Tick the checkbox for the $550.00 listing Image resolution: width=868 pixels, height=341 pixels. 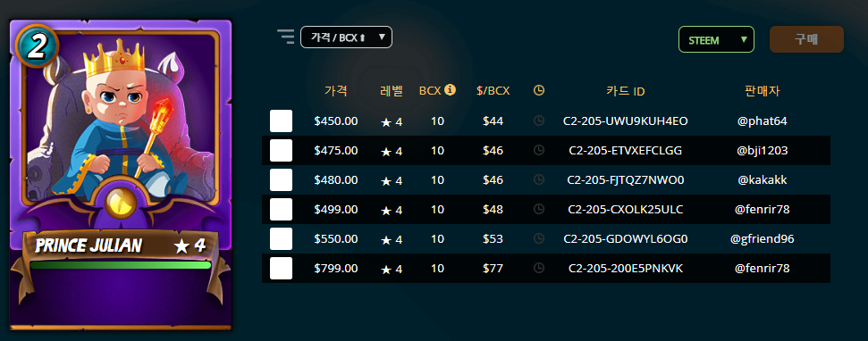[x=282, y=238]
